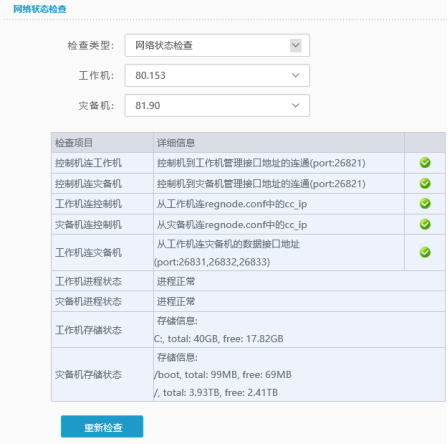This screenshot has height=444, width=448.
Task: Click the /, total: 3.93TB line
Action: [216, 393]
